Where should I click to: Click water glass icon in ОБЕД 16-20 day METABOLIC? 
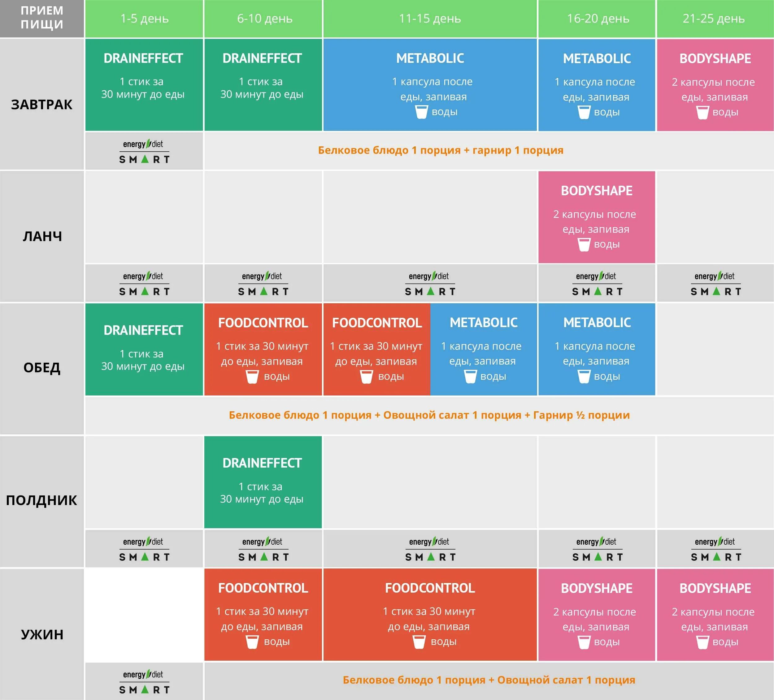[584, 377]
